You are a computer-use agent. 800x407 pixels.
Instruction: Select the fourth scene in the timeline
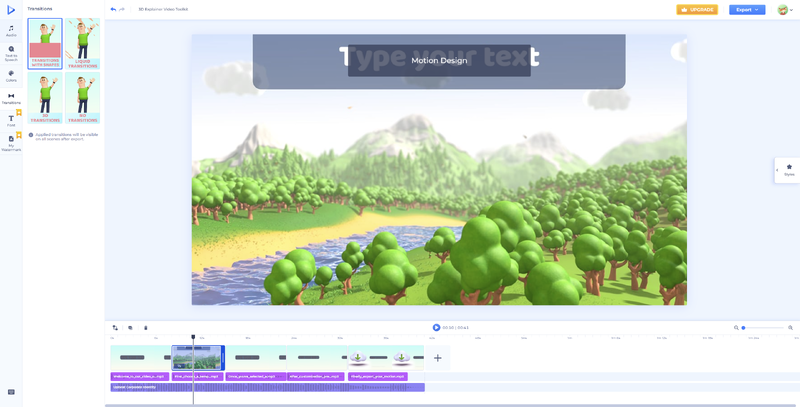pyautogui.click(x=317, y=358)
